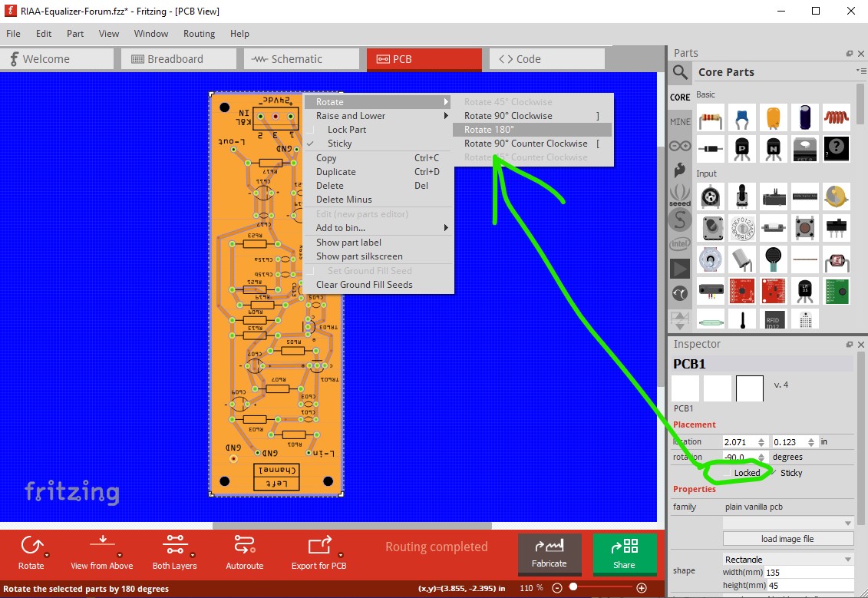Click the parts bin vertical scrollbar
868x598 pixels.
click(860, 104)
